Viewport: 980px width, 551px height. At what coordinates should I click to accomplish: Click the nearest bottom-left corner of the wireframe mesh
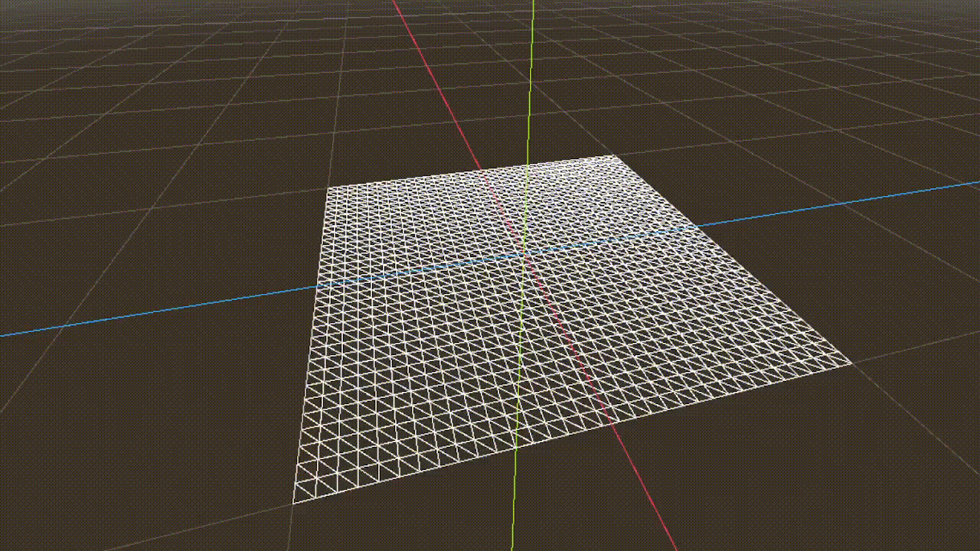coord(294,503)
